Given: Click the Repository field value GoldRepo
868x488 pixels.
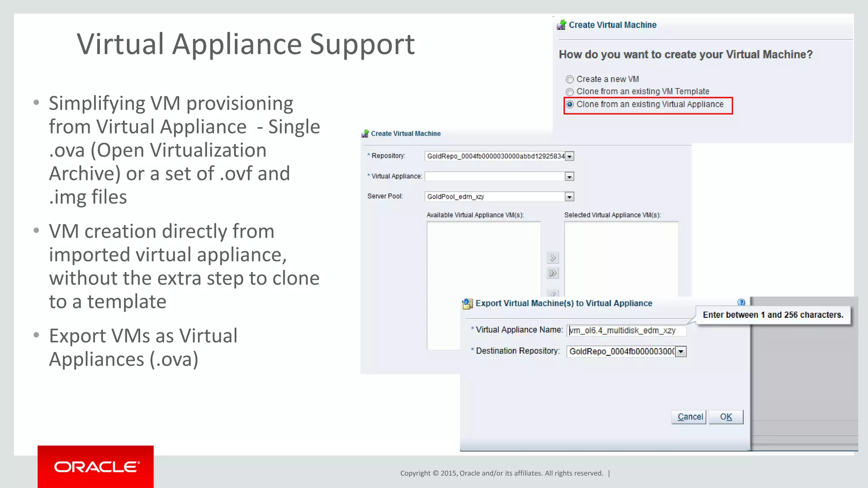Looking at the screenshot, I should (x=495, y=156).
